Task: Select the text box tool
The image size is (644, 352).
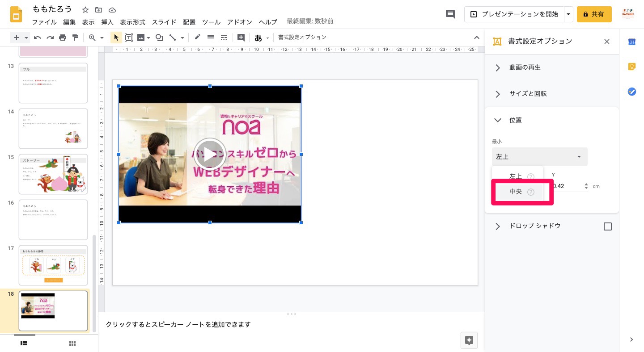Action: tap(129, 38)
